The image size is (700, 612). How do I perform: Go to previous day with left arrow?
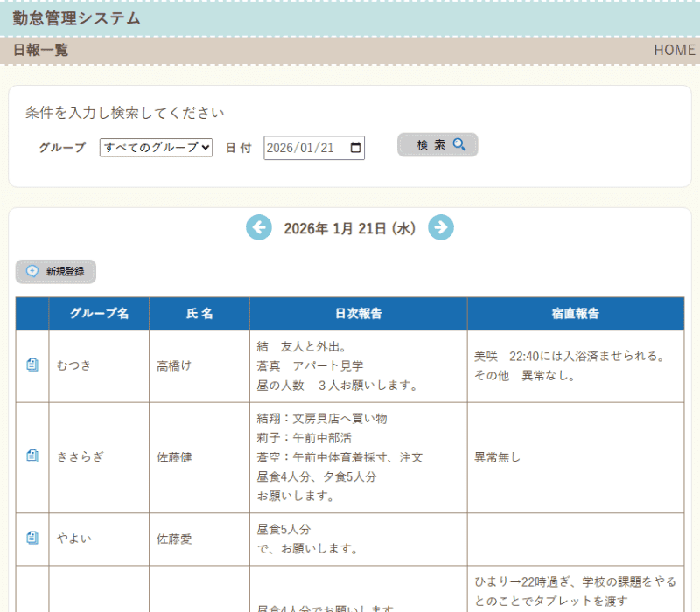259,228
